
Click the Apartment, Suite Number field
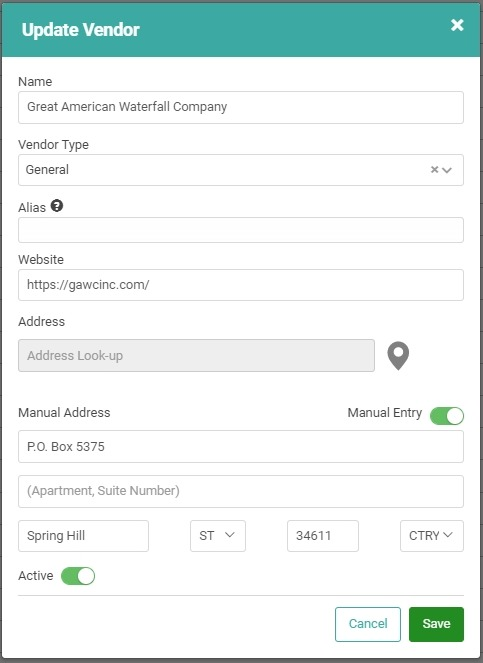pos(241,491)
